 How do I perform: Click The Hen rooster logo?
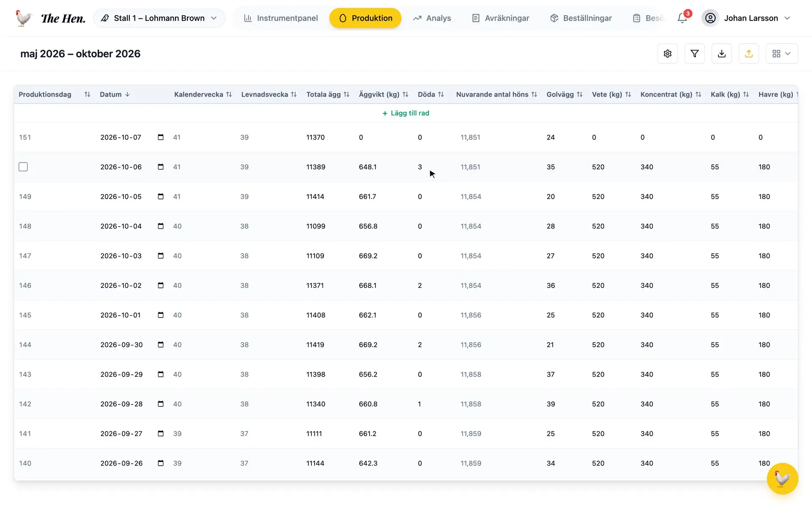pyautogui.click(x=24, y=18)
